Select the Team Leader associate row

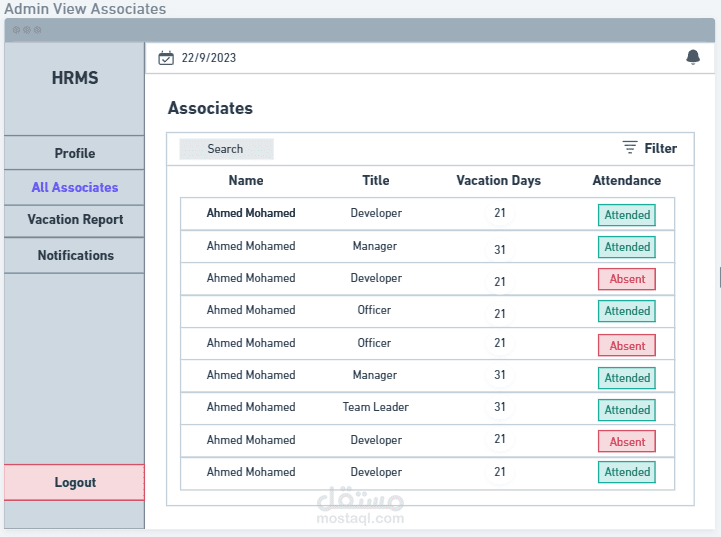[x=376, y=408]
